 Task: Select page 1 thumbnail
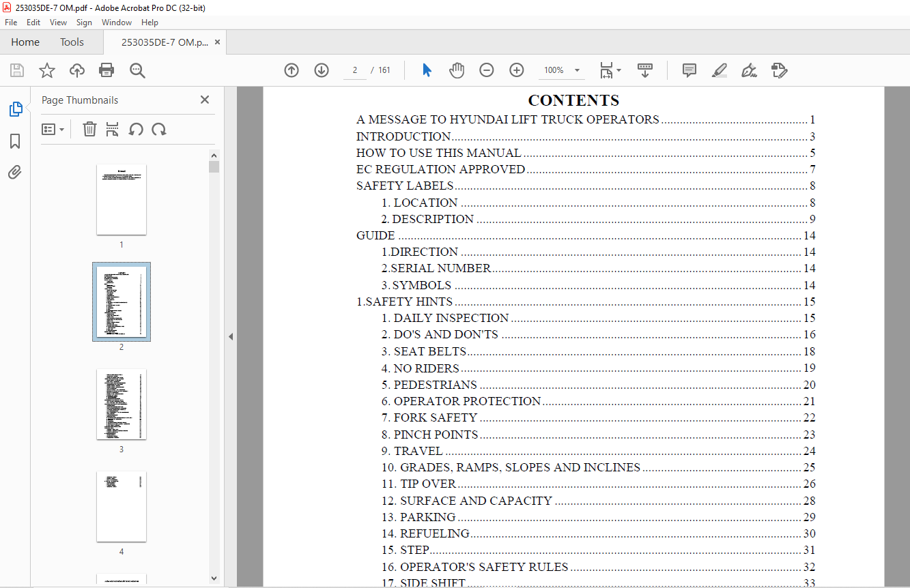pos(122,199)
